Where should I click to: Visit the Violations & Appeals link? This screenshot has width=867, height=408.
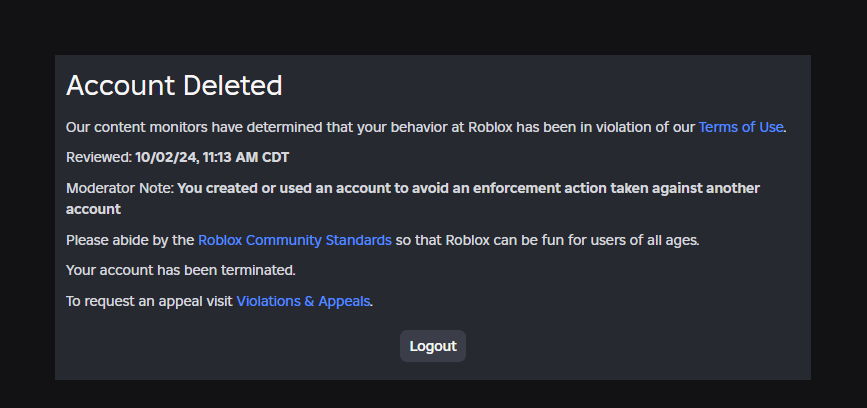tap(303, 301)
